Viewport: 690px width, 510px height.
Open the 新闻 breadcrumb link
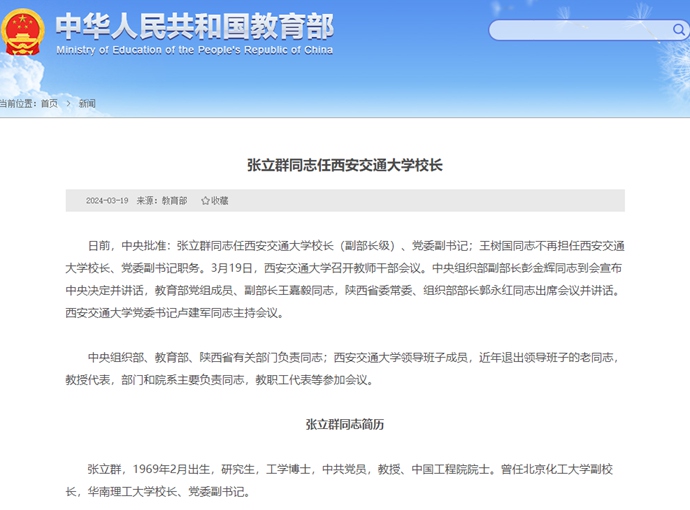[x=87, y=103]
